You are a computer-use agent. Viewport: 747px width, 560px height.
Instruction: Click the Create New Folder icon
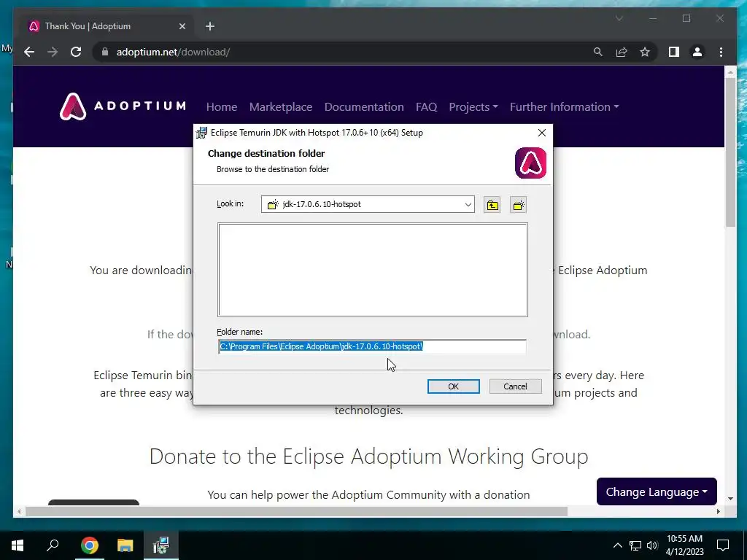click(x=519, y=205)
